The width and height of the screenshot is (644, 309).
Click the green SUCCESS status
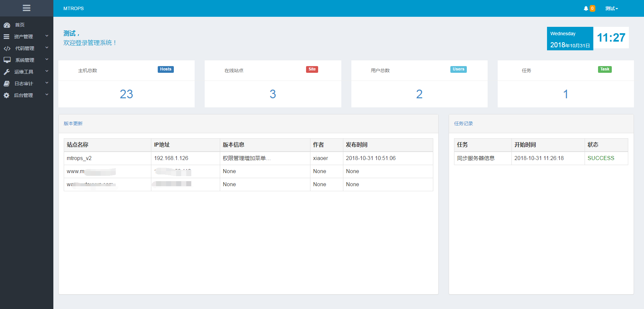601,158
